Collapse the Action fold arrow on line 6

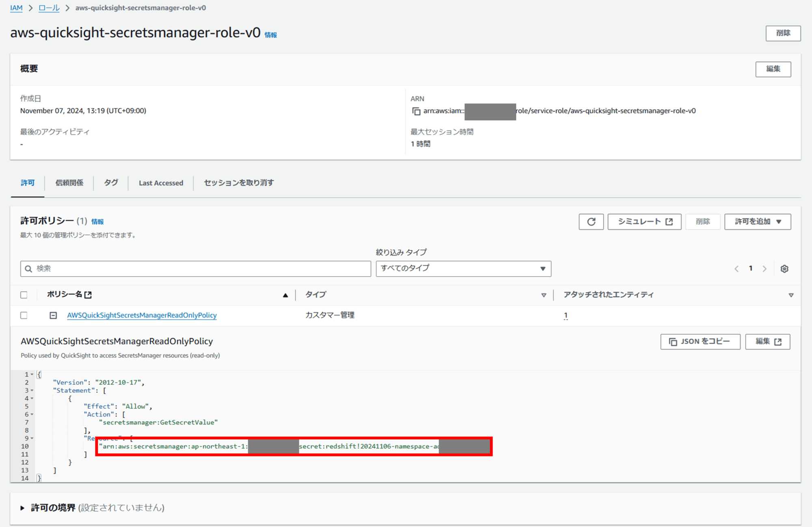[32, 414]
